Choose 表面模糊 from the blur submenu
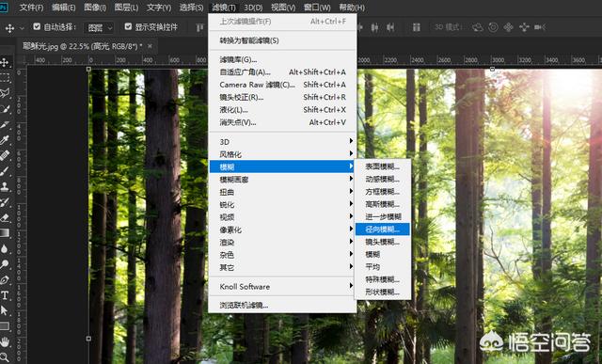The height and width of the screenshot is (364, 602). coord(383,166)
